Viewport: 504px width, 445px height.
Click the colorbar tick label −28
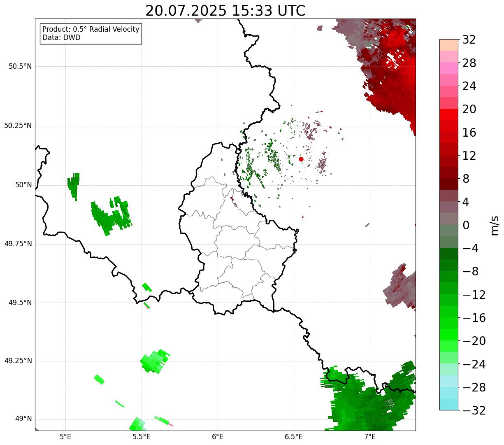(474, 387)
